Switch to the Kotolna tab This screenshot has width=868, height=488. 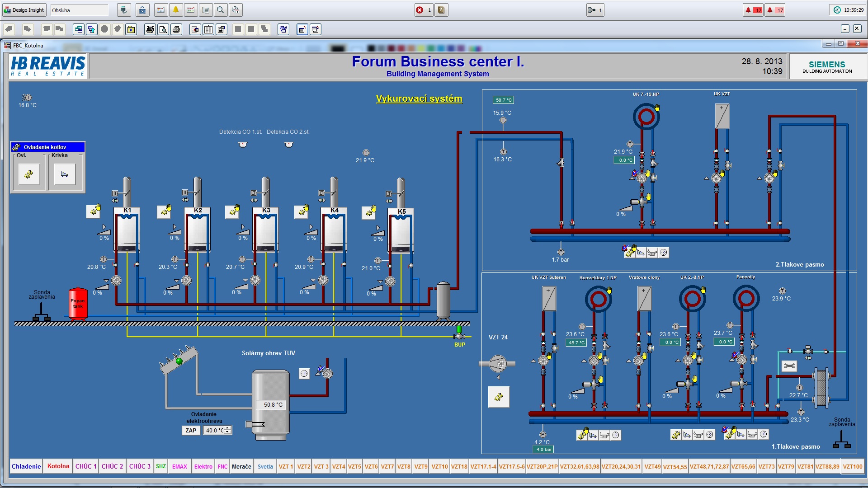(58, 466)
